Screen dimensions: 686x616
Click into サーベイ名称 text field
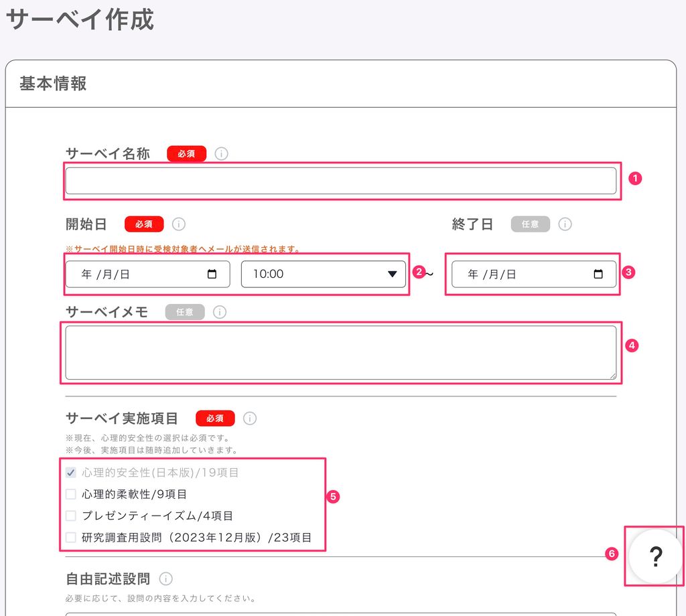click(x=340, y=181)
